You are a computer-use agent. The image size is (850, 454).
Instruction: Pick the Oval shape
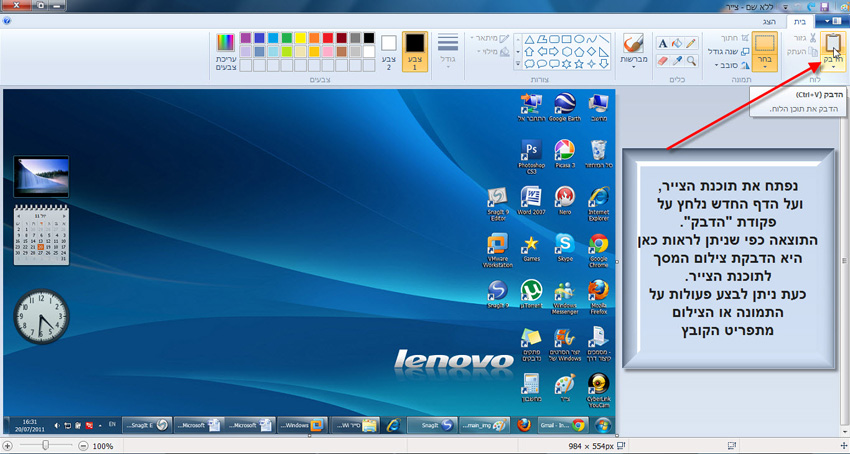click(579, 39)
